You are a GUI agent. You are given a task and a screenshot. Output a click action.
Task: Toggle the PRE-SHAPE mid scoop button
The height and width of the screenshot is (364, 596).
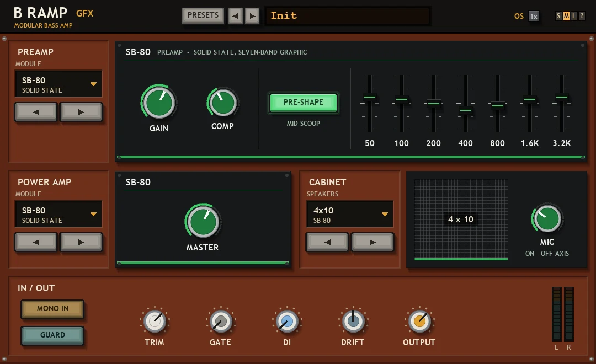pyautogui.click(x=304, y=103)
